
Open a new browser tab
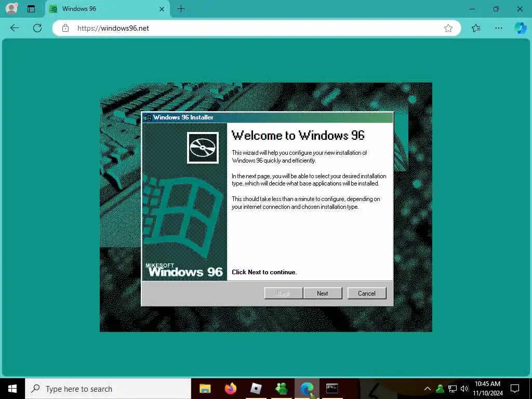(x=181, y=9)
